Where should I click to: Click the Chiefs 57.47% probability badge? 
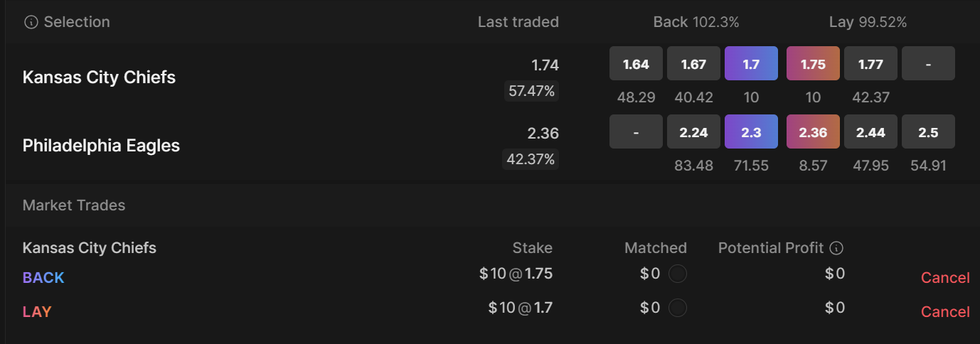[x=531, y=91]
